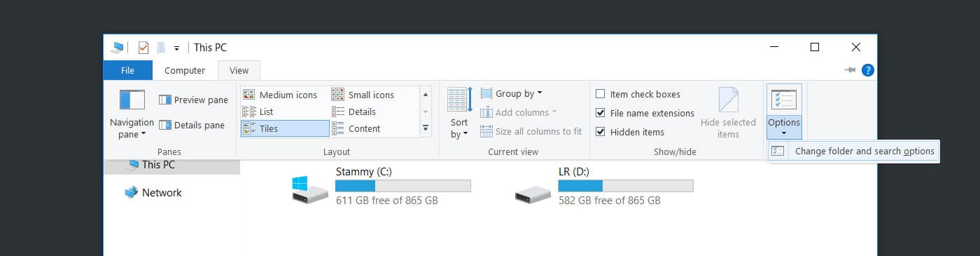Uncheck Hidden items checkbox
Image resolution: width=980 pixels, height=256 pixels.
point(601,132)
